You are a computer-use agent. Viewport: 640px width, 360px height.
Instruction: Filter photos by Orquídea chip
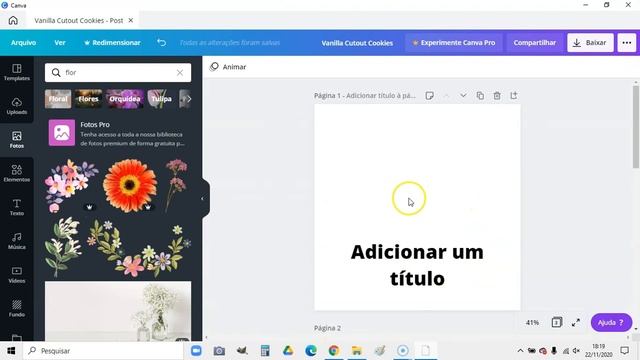tap(124, 99)
